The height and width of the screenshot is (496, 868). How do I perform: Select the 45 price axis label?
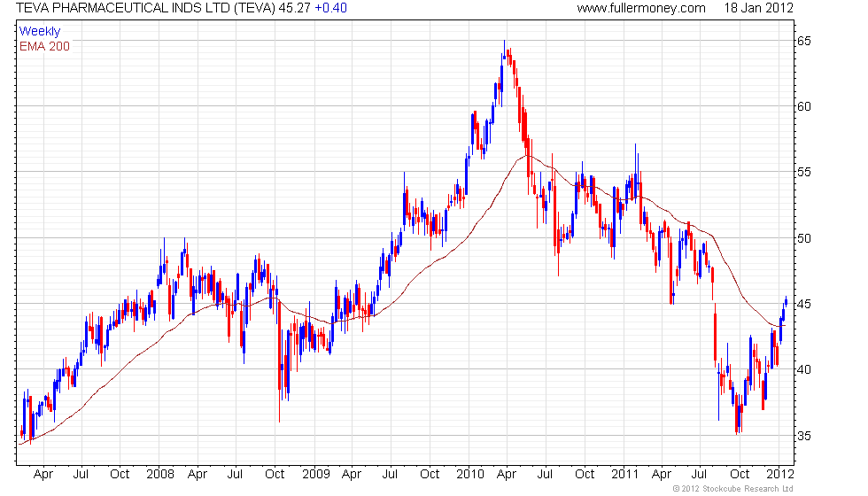point(804,304)
